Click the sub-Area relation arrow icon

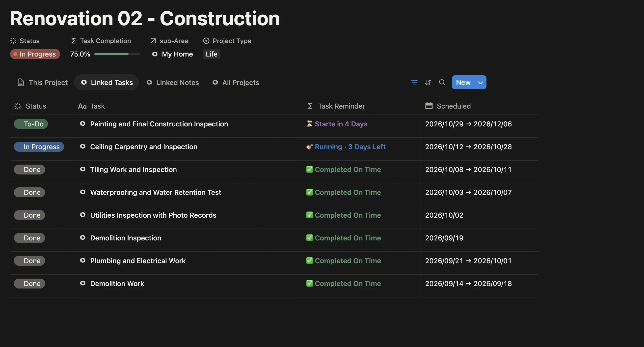(x=153, y=41)
